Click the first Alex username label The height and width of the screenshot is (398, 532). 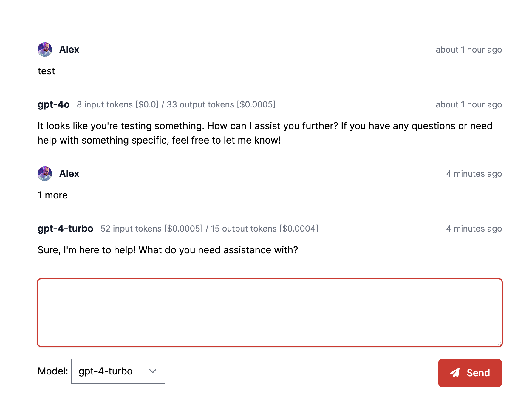tap(69, 50)
